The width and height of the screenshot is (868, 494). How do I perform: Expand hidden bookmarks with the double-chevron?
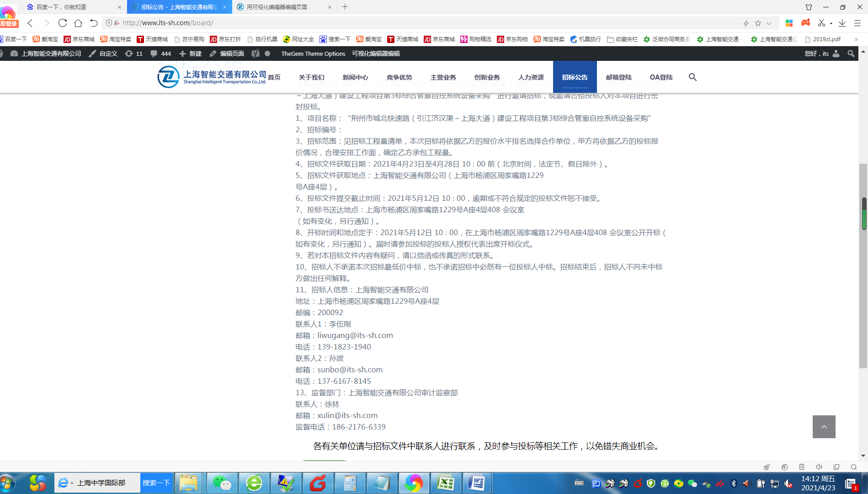pos(856,39)
